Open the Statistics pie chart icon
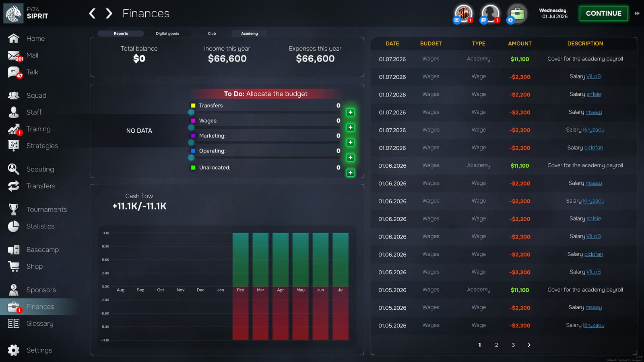 [14, 226]
